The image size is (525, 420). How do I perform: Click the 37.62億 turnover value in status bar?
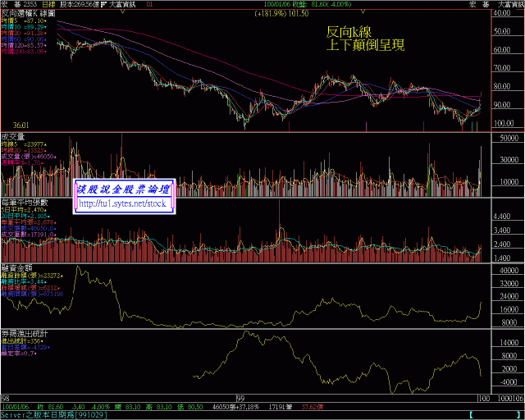tap(313, 407)
